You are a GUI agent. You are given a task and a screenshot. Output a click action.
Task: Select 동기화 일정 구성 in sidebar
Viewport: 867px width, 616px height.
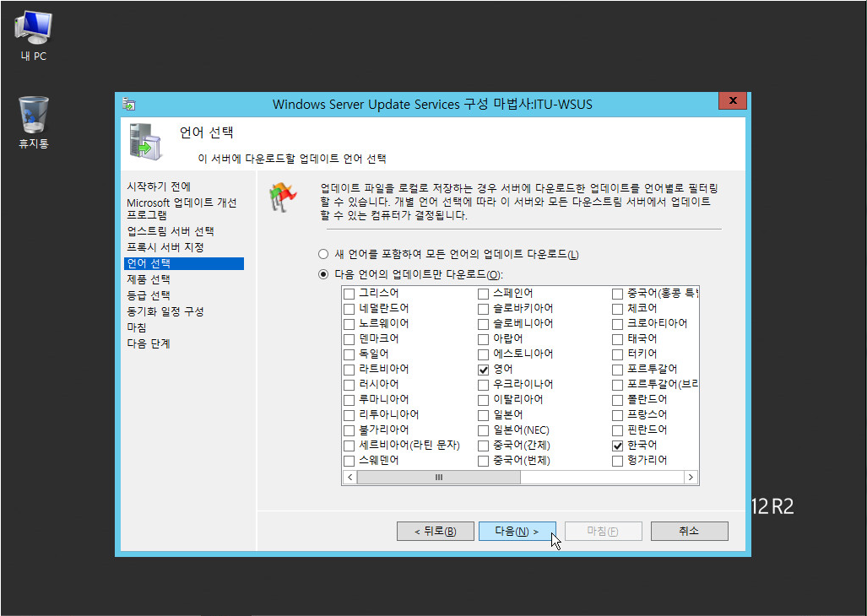pos(165,311)
